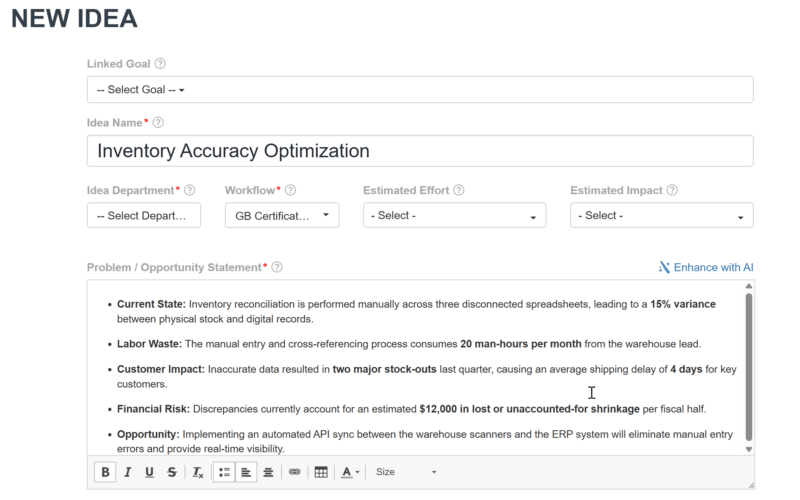The height and width of the screenshot is (500, 800).
Task: Center align the statement text
Action: tap(268, 472)
